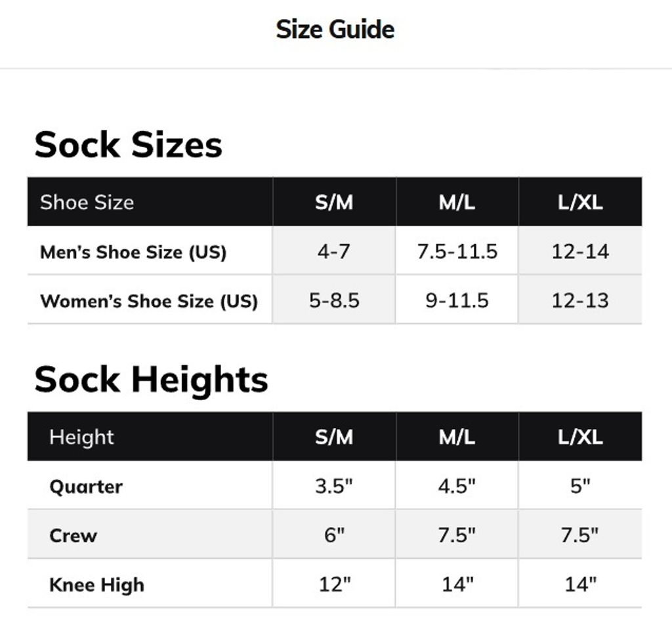The width and height of the screenshot is (672, 625).
Task: Select the 5-8.5 women's size cell
Action: (x=334, y=301)
